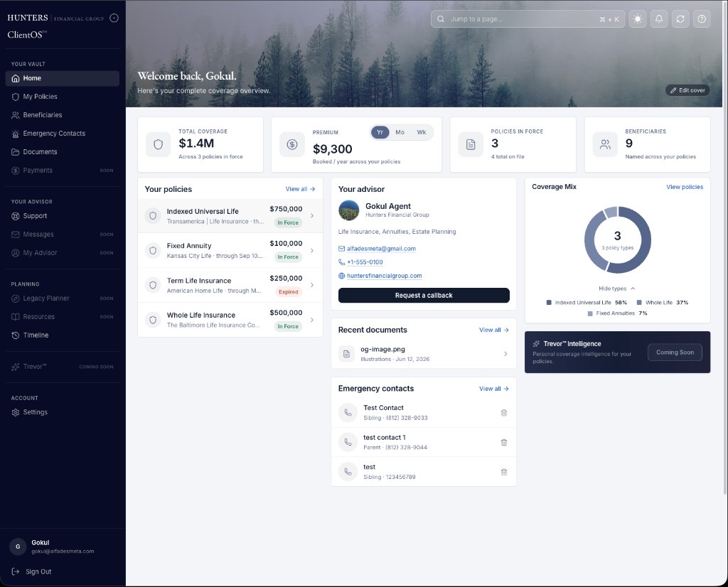Click the Edit cover button
This screenshot has height=587, width=728.
[687, 90]
